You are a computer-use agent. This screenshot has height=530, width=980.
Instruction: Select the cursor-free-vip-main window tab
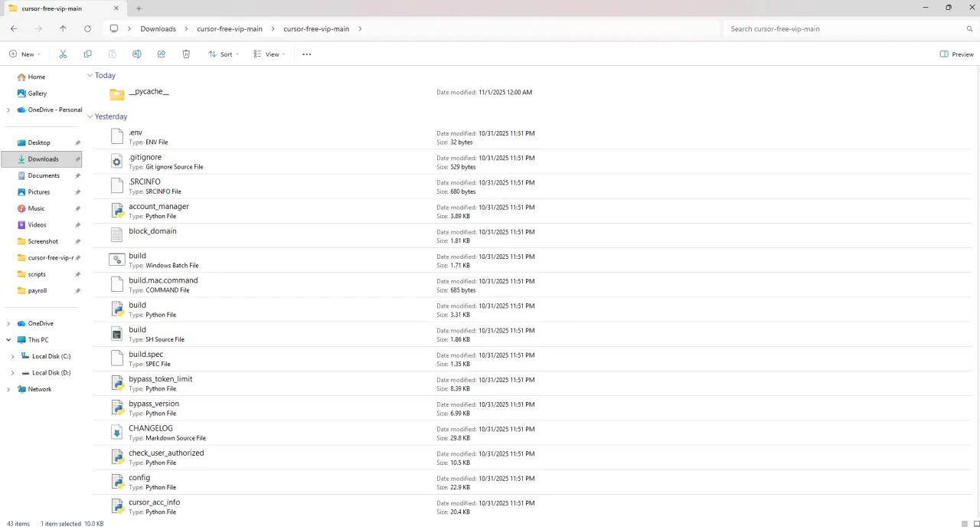coord(64,8)
